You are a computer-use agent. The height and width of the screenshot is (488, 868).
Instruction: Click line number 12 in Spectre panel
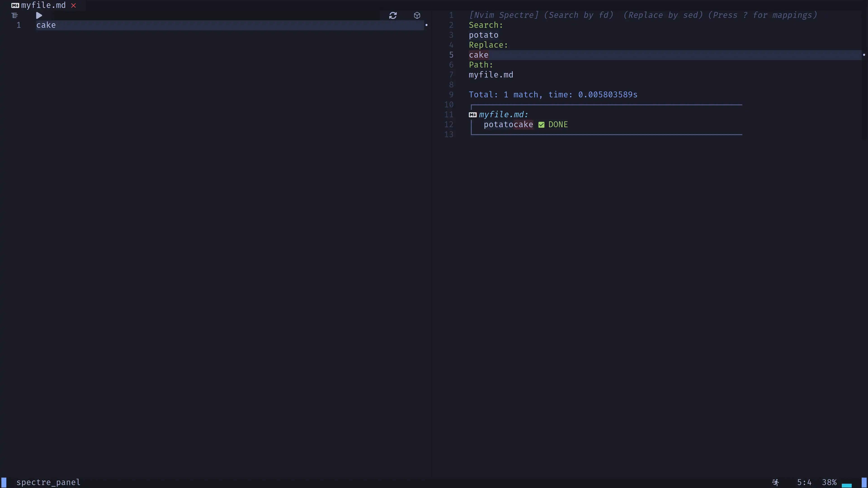pos(449,125)
